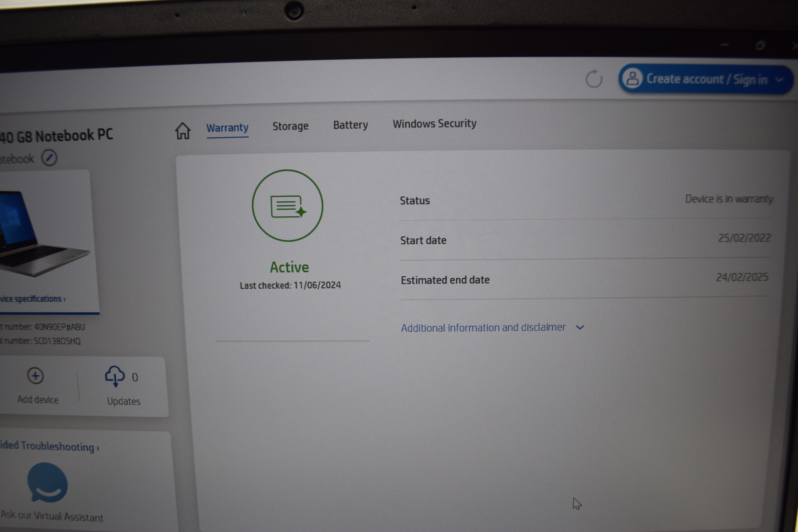Open device specifications link
This screenshot has width=798, height=532.
pyautogui.click(x=33, y=299)
